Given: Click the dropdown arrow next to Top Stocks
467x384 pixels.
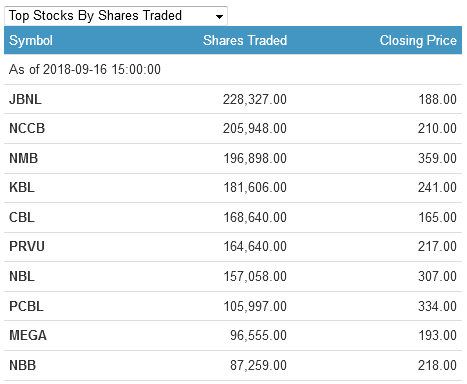Looking at the screenshot, I should pos(219,17).
